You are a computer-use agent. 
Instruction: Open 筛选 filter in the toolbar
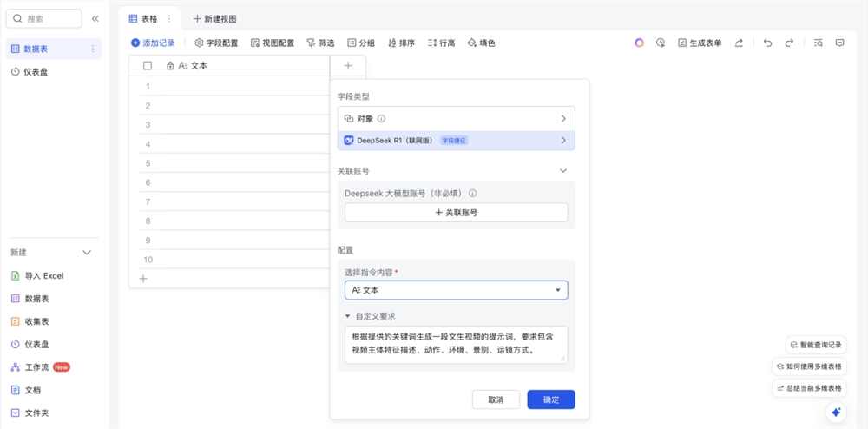pos(320,43)
